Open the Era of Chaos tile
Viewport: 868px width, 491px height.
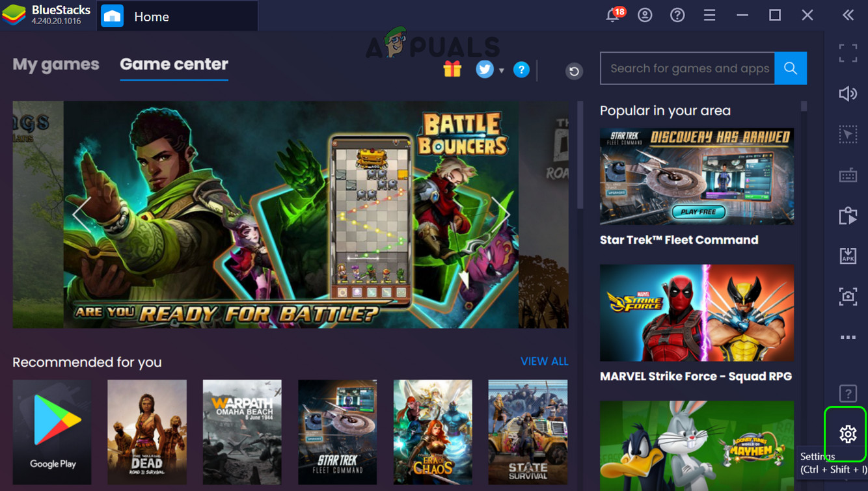[x=433, y=432]
